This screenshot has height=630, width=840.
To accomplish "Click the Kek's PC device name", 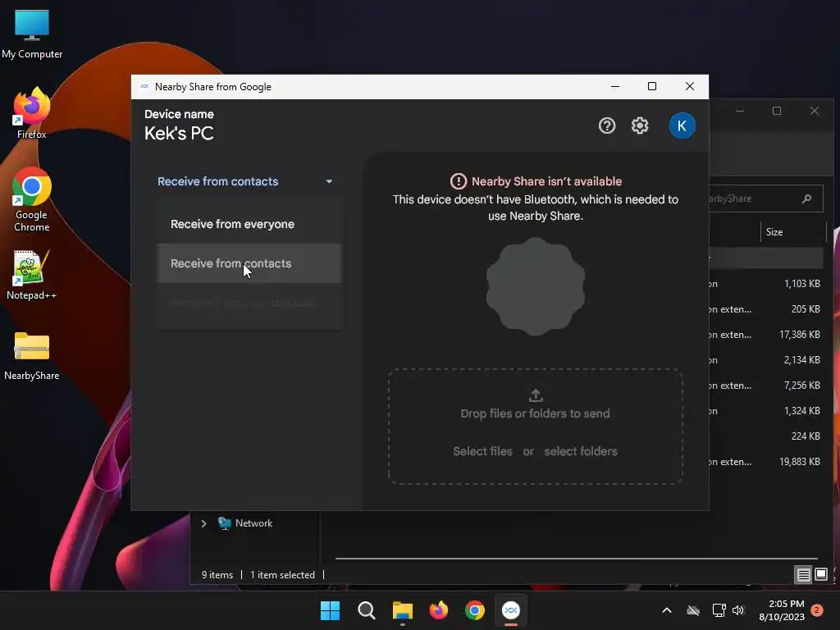I will click(179, 134).
